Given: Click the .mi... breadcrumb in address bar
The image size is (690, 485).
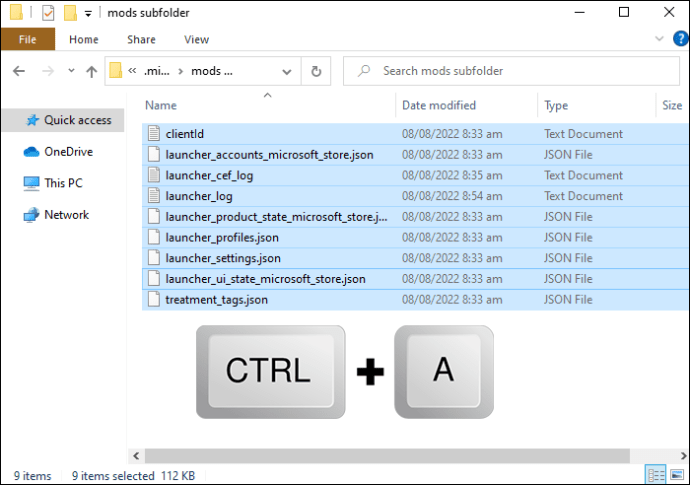Looking at the screenshot, I should pos(156,71).
